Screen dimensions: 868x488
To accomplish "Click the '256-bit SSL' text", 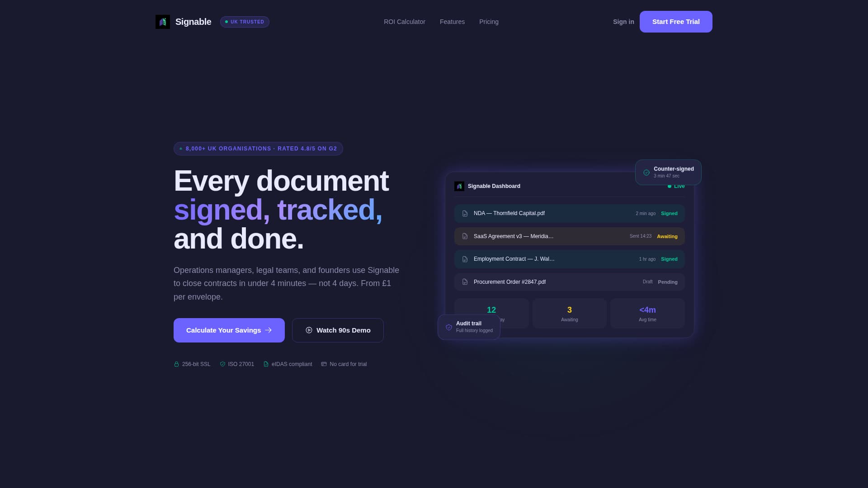I will pyautogui.click(x=196, y=364).
